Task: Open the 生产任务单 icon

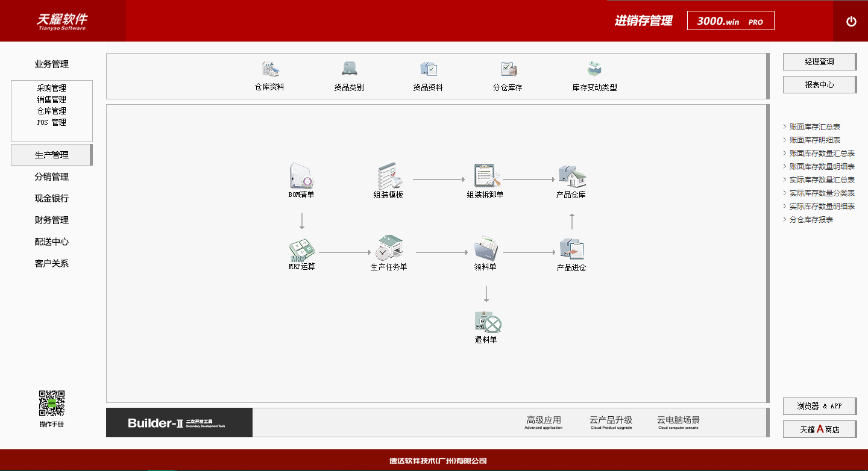Action: tap(389, 248)
